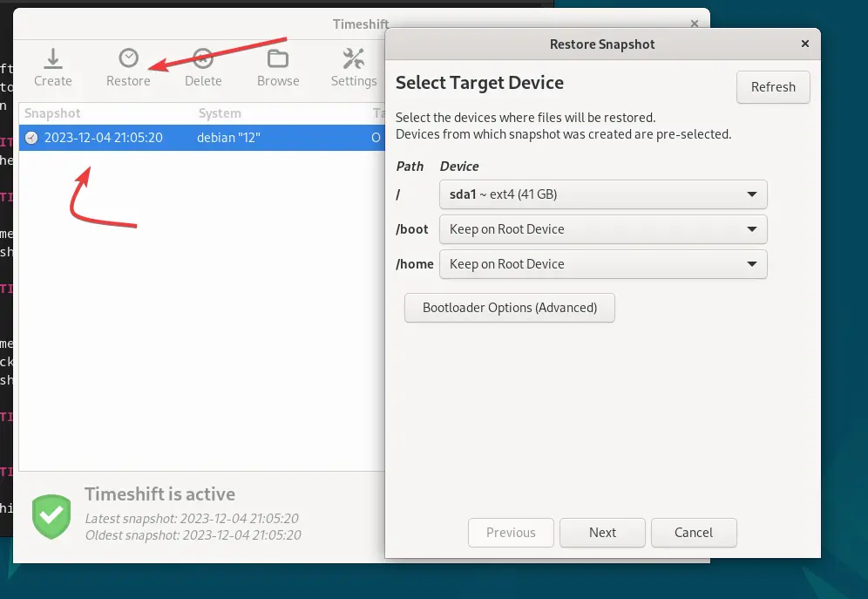Sort by the Snapshot column header
868x599 pixels.
click(x=105, y=113)
